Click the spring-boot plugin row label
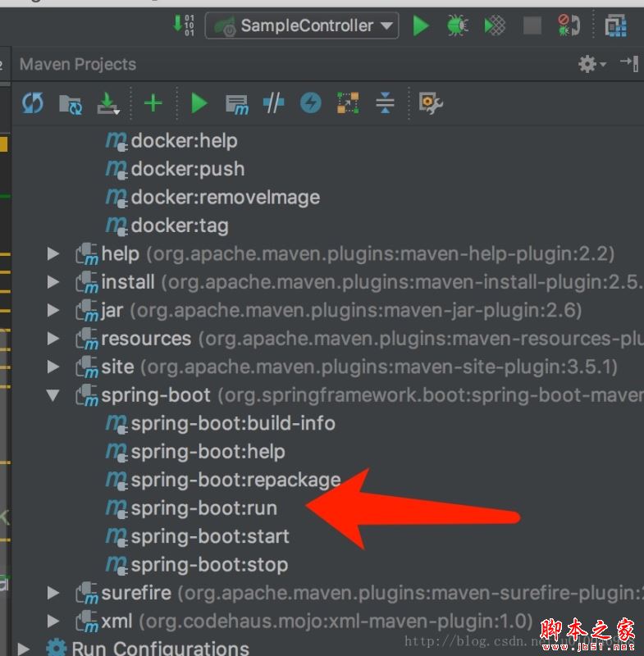Image resolution: width=644 pixels, height=656 pixels. click(x=372, y=395)
